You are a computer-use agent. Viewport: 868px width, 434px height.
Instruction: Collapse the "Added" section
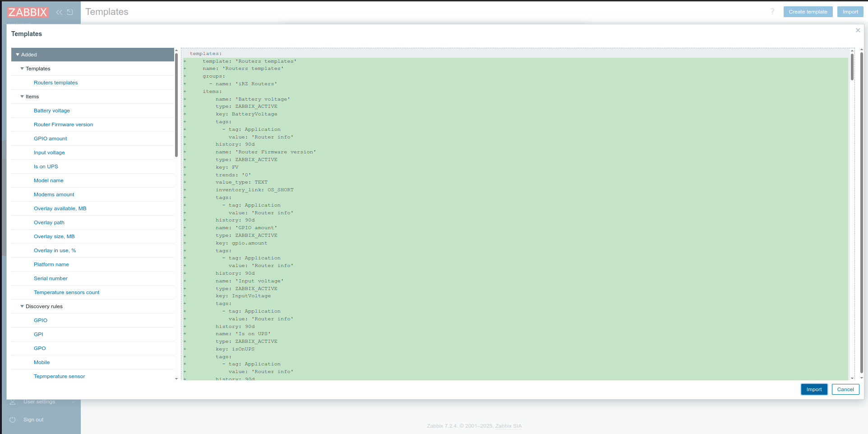(18, 54)
